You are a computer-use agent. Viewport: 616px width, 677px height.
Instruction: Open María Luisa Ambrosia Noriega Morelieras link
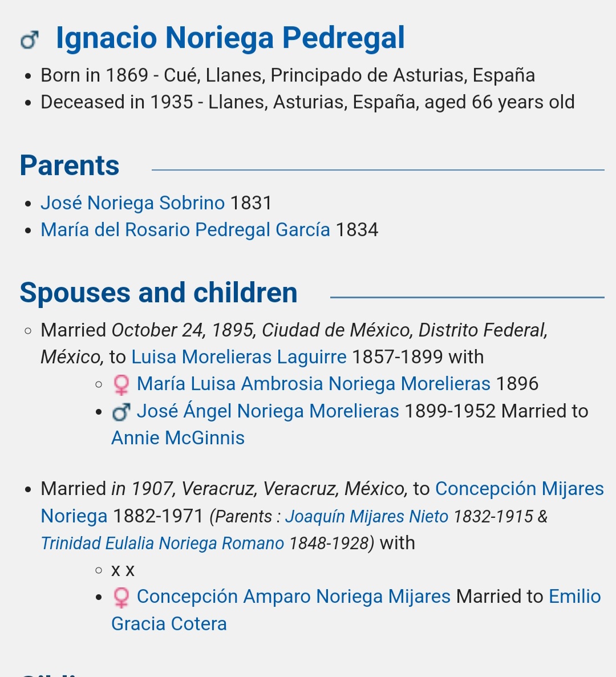pyautogui.click(x=313, y=384)
